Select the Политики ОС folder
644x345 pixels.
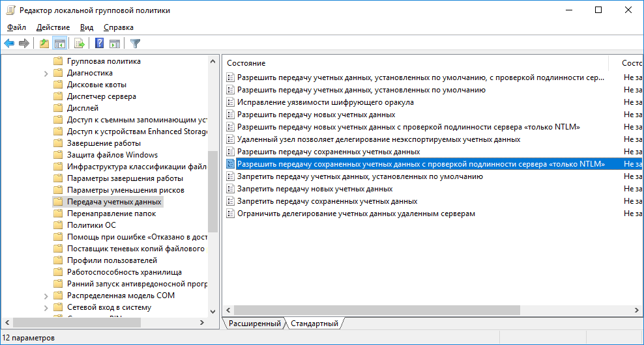point(91,225)
